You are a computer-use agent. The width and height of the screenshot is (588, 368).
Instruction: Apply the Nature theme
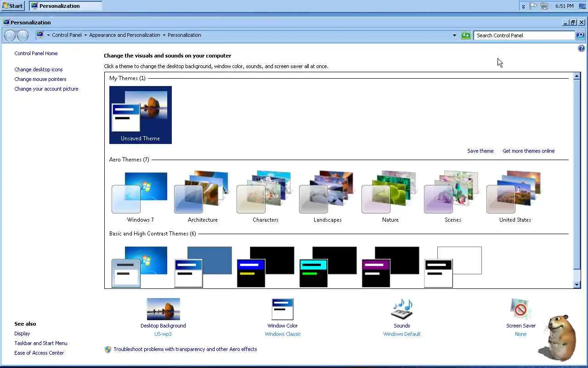[x=390, y=196]
